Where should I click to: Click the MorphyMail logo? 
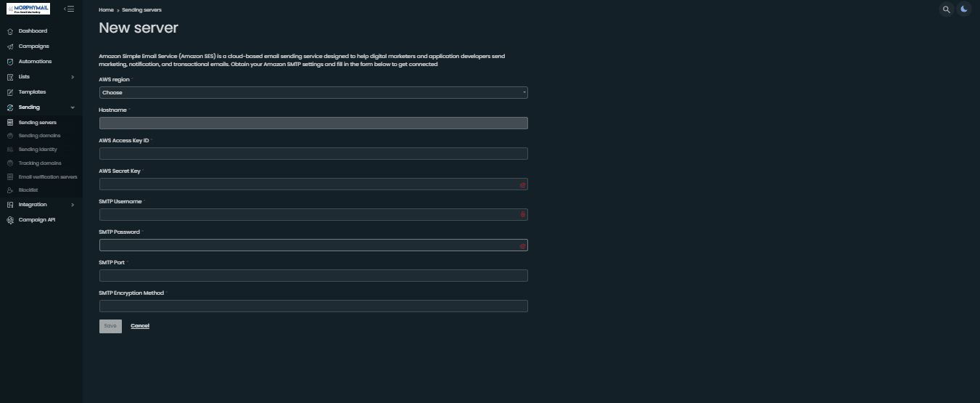[x=28, y=9]
